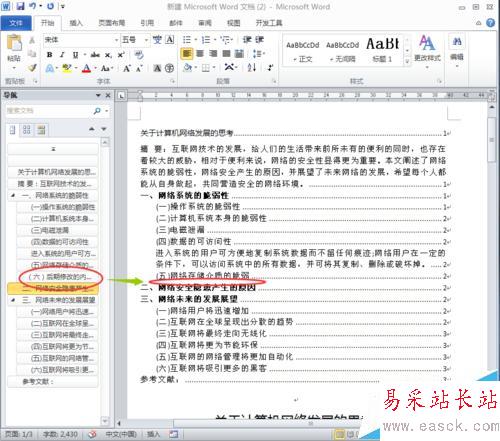The width and height of the screenshot is (500, 441).
Task: Open the borders dropdown arrow
Action: coord(214,68)
